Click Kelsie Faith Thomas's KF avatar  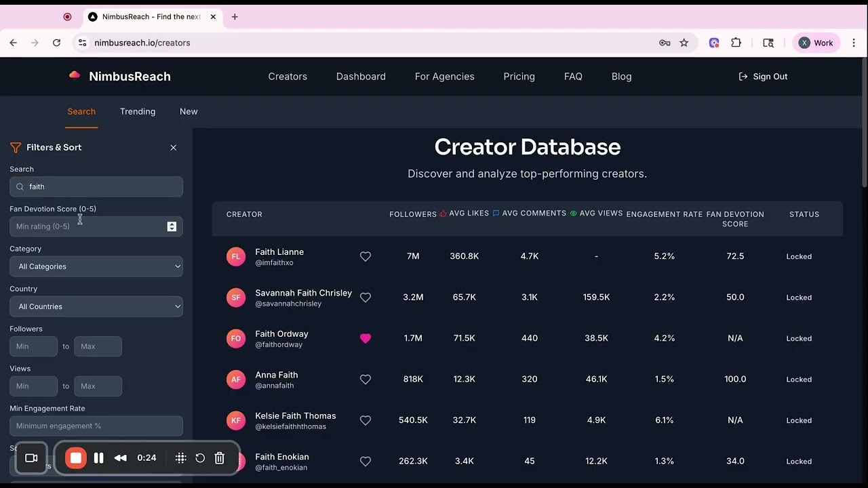pyautogui.click(x=236, y=420)
